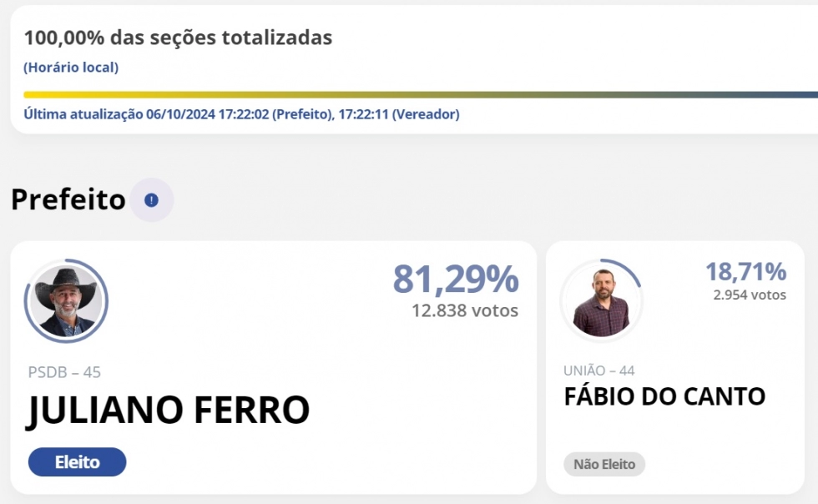Click the info icon beside Prefeito
Screen dimensions: 818x504
151,199
